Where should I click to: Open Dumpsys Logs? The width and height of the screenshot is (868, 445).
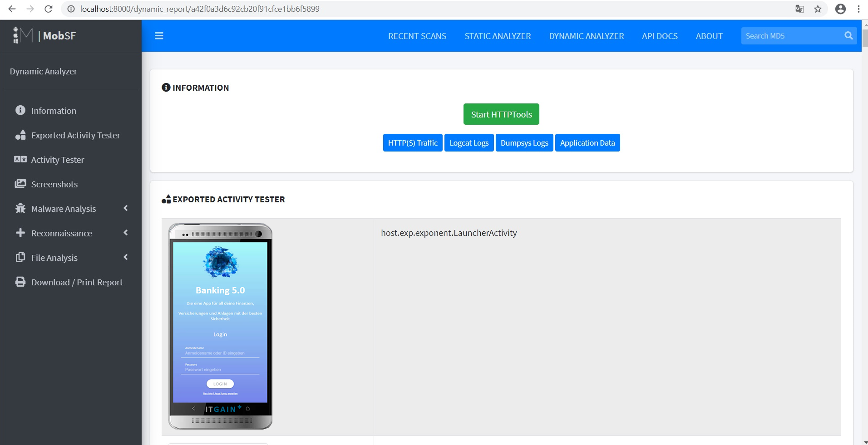tap(524, 143)
